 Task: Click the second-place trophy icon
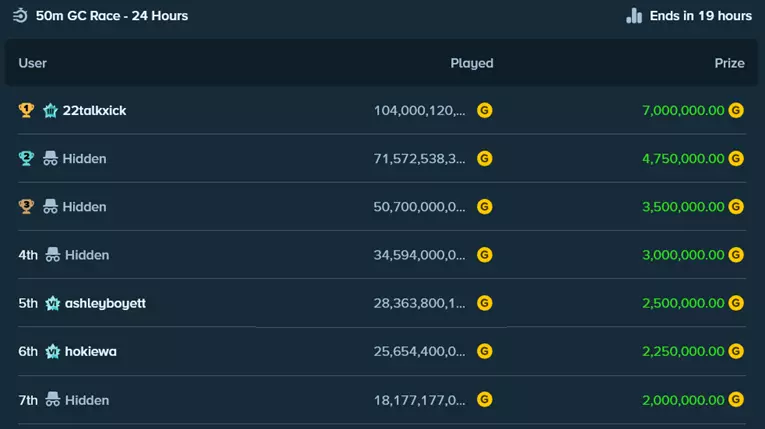pos(26,158)
